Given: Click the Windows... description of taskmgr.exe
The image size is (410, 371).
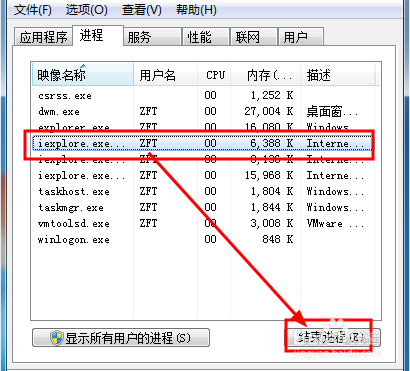Looking at the screenshot, I should [335, 208].
